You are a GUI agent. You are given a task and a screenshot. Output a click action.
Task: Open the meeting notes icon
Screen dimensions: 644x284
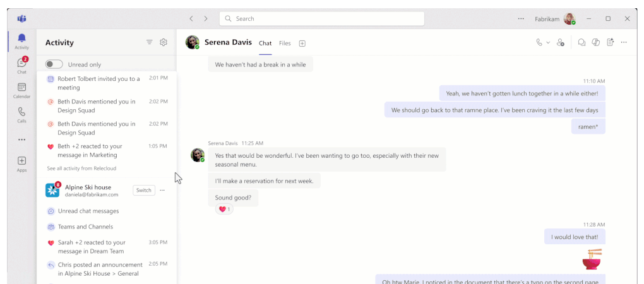click(610, 42)
